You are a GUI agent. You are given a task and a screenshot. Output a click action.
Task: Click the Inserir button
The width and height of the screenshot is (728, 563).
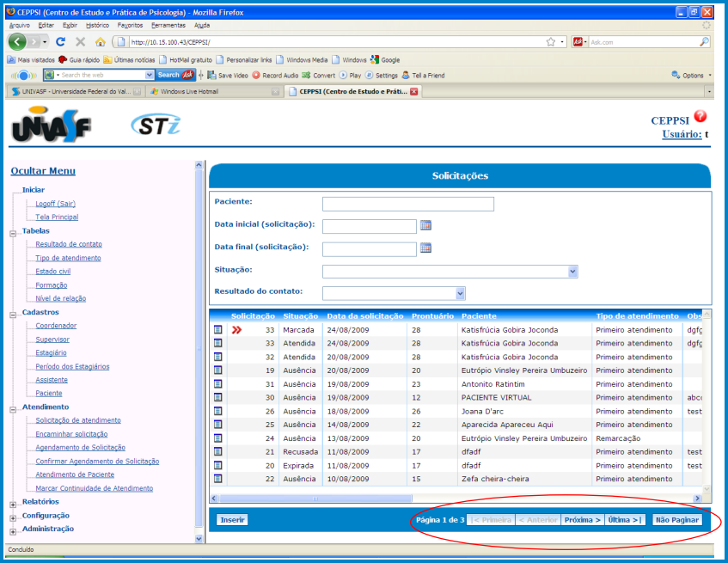tap(232, 520)
